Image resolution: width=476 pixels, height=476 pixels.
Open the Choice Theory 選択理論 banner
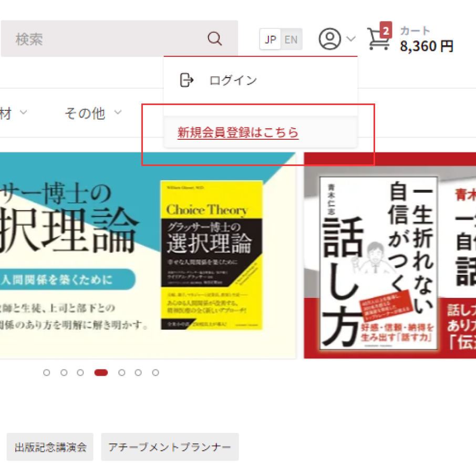point(148,256)
